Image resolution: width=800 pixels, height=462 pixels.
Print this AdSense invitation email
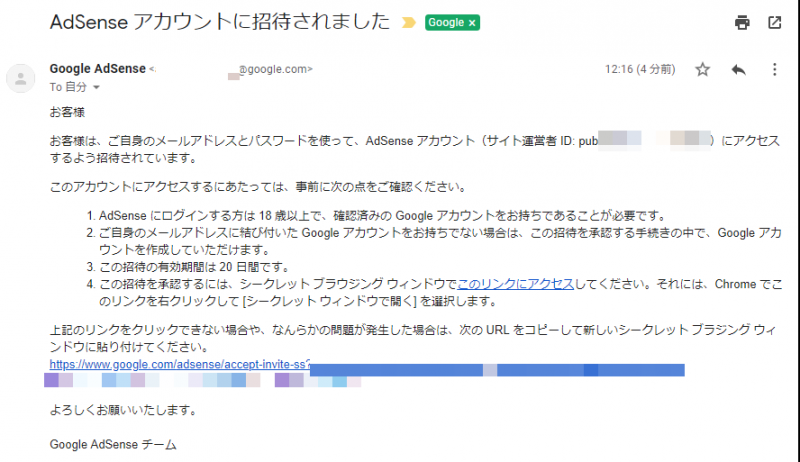pos(742,22)
